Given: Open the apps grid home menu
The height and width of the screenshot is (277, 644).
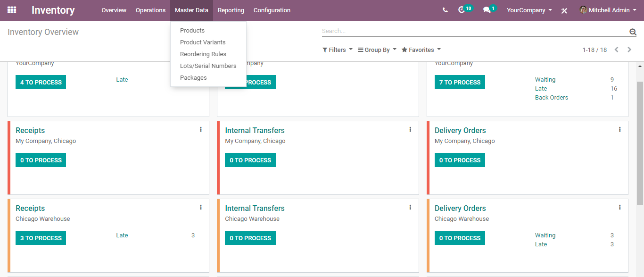Looking at the screenshot, I should 12,10.
